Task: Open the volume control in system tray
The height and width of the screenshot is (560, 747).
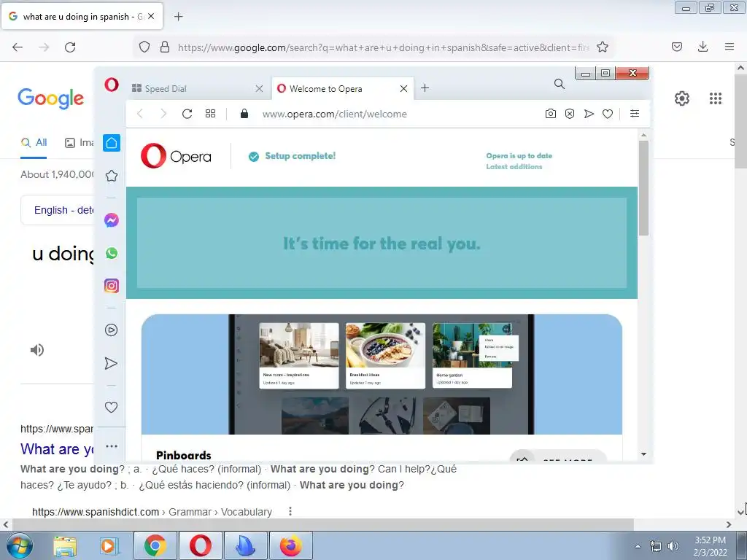Action: coord(673,546)
